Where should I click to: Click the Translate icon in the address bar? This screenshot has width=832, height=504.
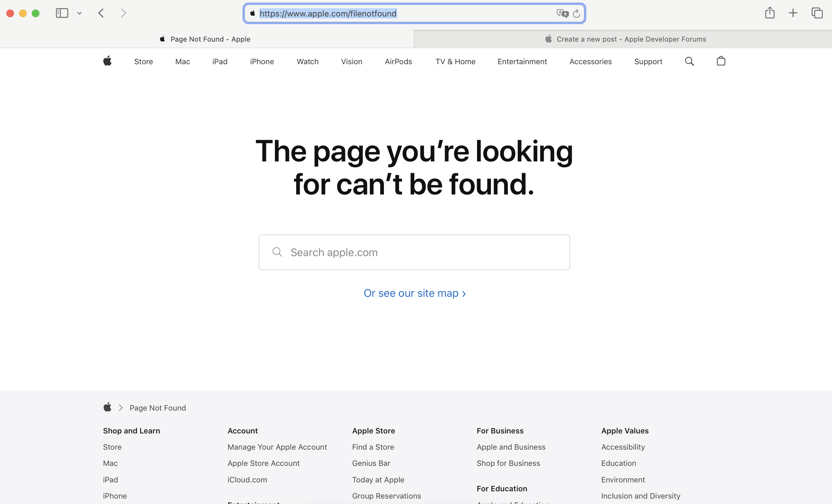562,13
